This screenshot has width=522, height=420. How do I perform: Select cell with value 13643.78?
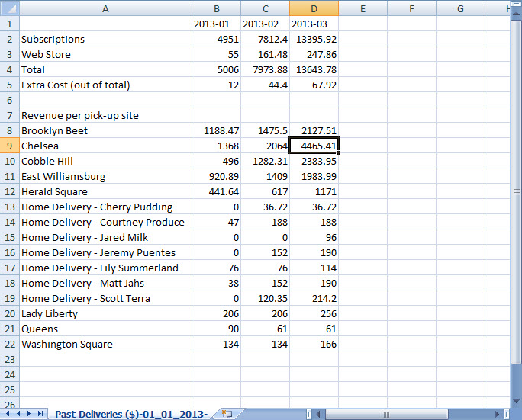pos(314,69)
